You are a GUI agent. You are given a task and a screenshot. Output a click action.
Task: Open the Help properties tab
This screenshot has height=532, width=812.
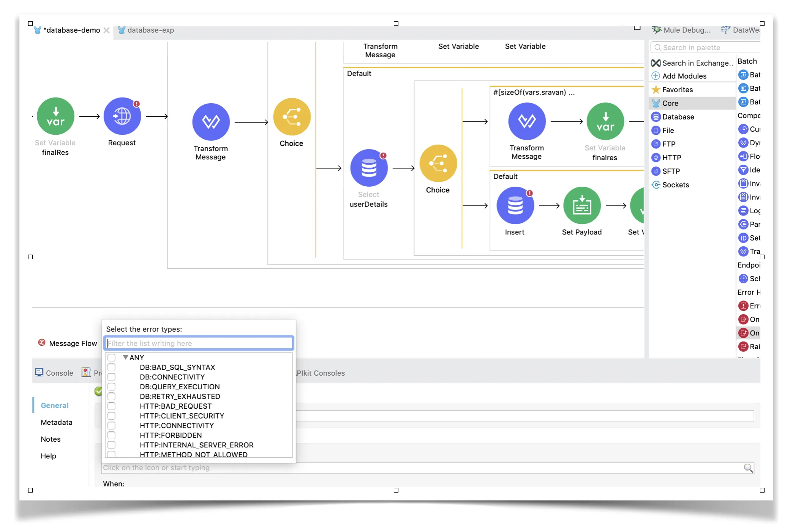click(x=48, y=456)
